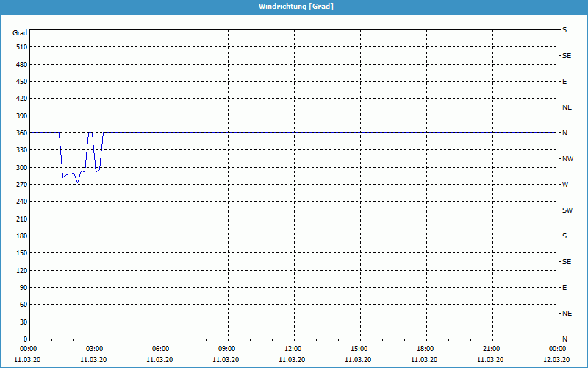Click the NW compass label
588x368 pixels.
567,159
